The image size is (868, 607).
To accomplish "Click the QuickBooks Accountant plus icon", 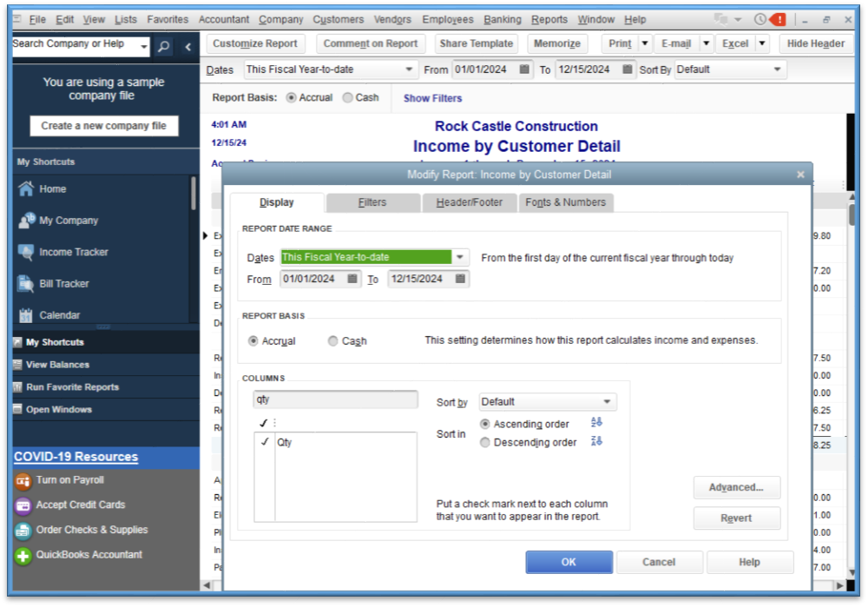I will tap(23, 556).
